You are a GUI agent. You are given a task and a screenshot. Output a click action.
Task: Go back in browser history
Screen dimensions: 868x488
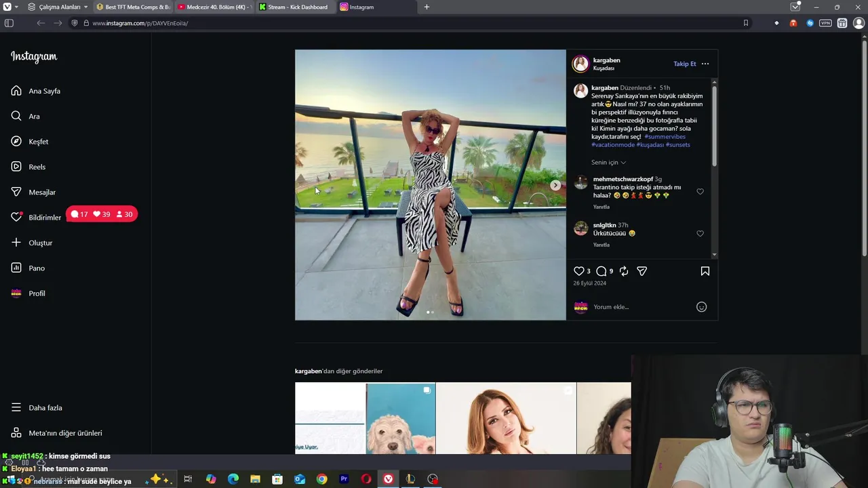[41, 23]
